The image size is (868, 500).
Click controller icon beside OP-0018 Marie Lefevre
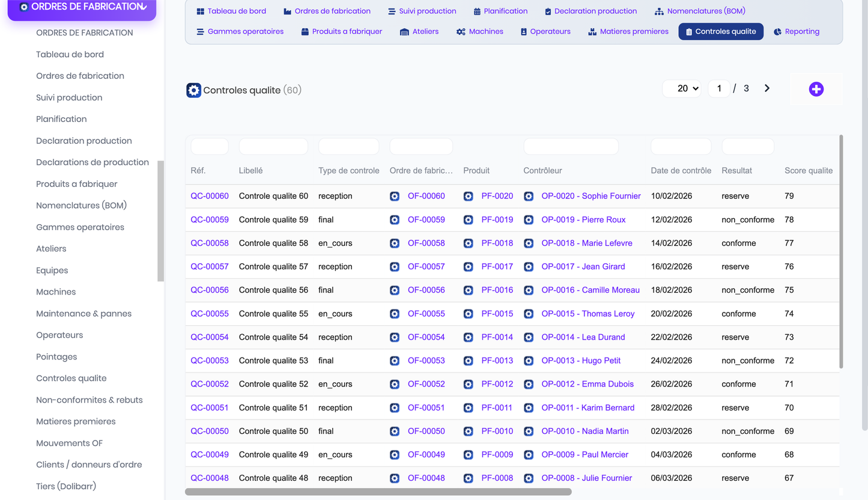click(x=529, y=243)
